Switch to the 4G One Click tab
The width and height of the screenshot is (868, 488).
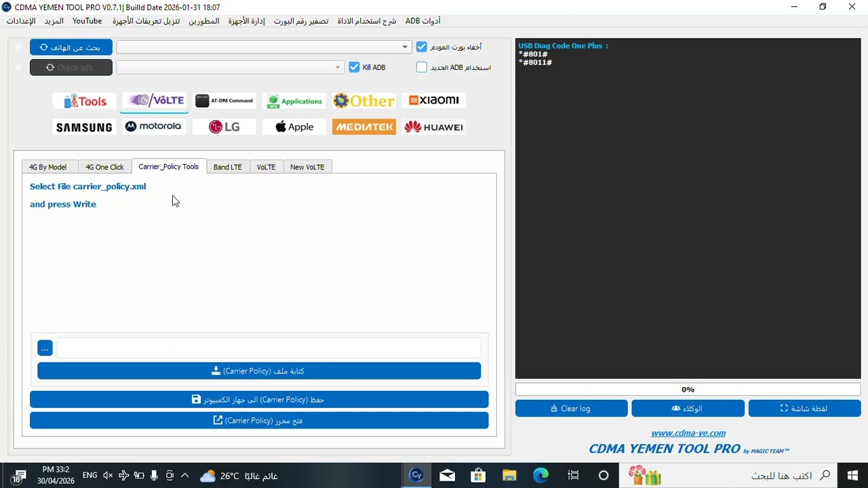[104, 167]
